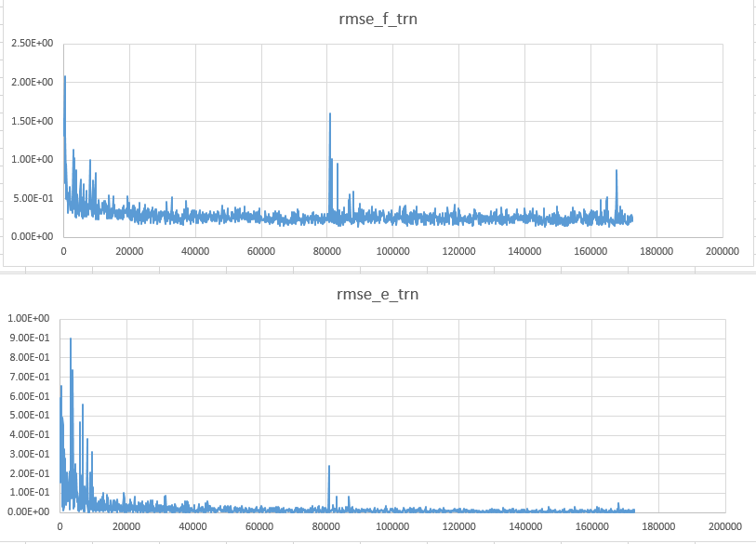Click 1.00E+00 label in rmse_f_trn chart
Image resolution: width=756 pixels, height=544 pixels.
point(33,160)
